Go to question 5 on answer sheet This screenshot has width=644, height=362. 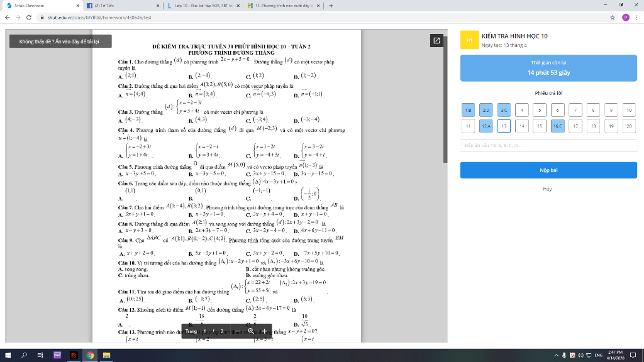coord(540,110)
